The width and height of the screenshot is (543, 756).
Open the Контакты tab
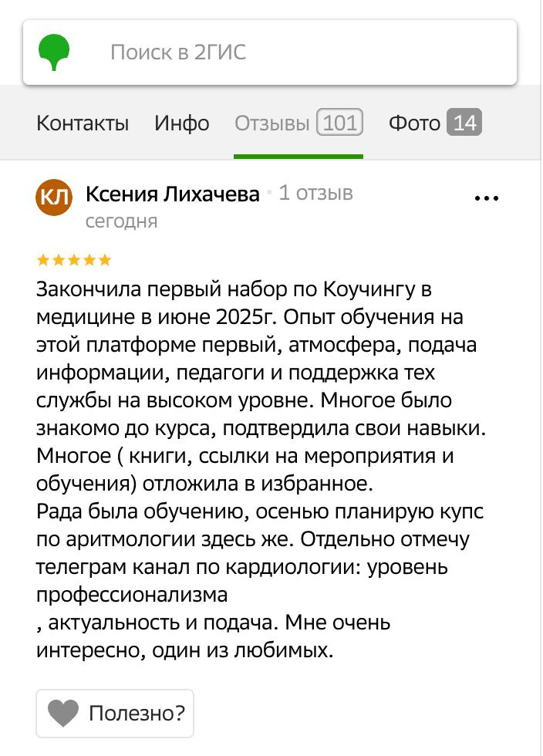pyautogui.click(x=83, y=123)
